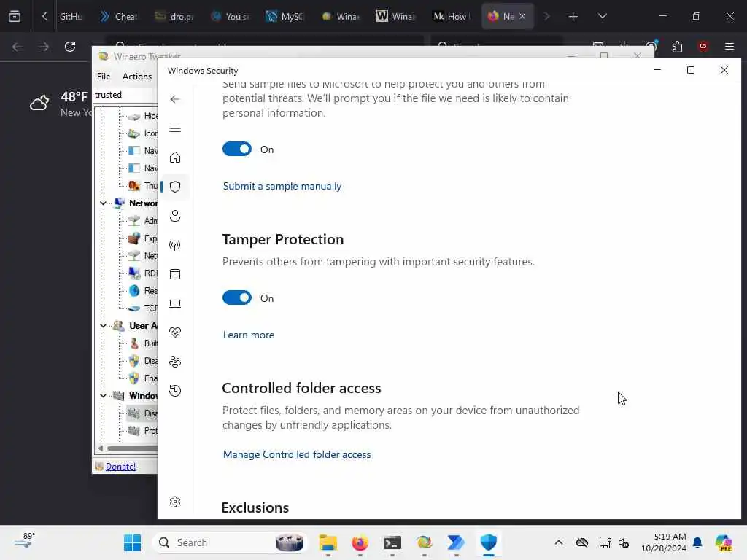Image resolution: width=747 pixels, height=560 pixels.
Task: Open the Windows Start menu
Action: [x=132, y=542]
